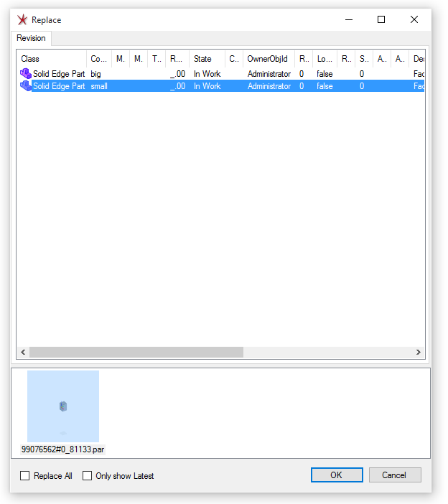Click the Replace dialog red star icon

pyautogui.click(x=22, y=20)
